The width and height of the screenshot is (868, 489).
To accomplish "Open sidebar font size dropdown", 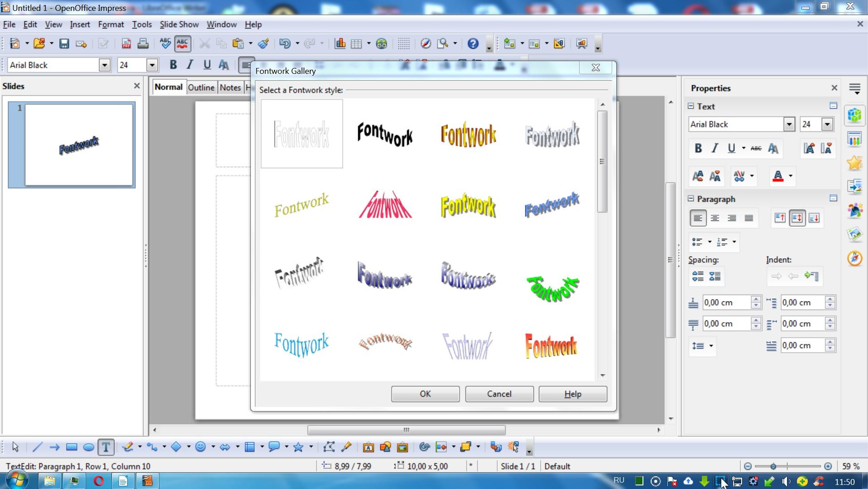I will coord(827,124).
